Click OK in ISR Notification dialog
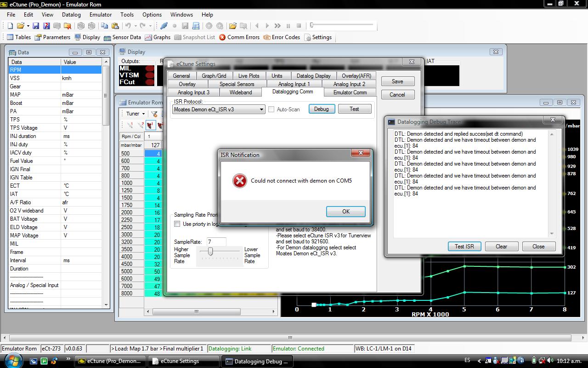This screenshot has width=588, height=368. 346,212
